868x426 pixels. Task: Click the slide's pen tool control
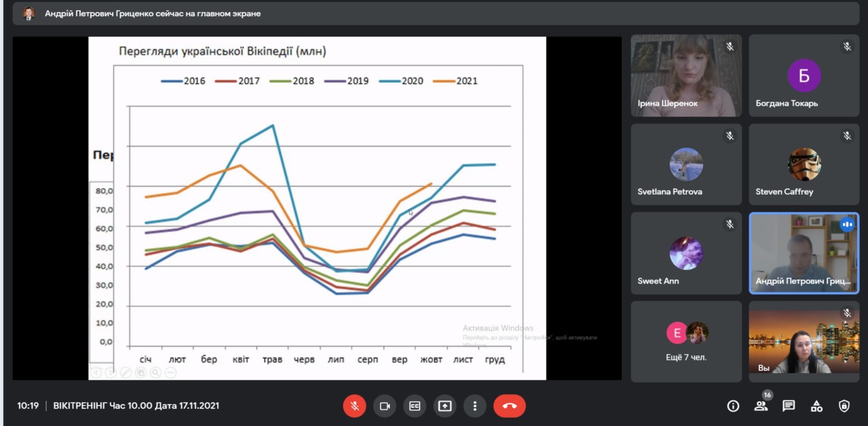[126, 372]
